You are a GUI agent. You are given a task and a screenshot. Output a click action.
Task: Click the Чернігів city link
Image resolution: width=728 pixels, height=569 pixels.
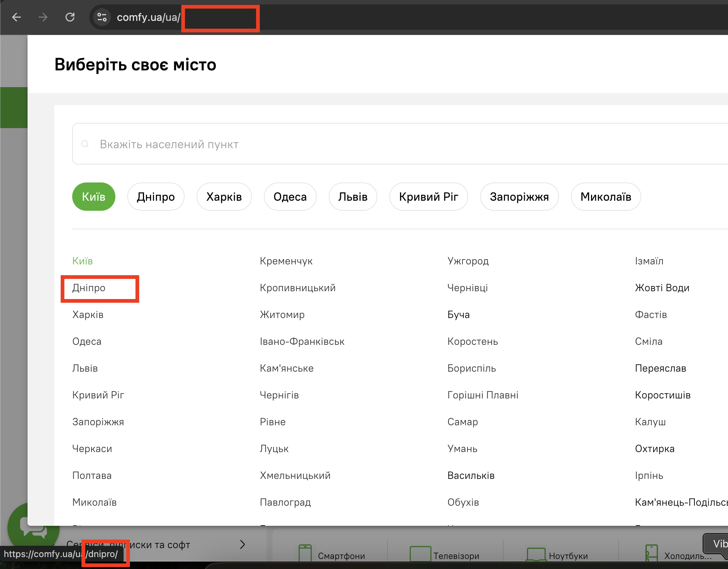280,395
